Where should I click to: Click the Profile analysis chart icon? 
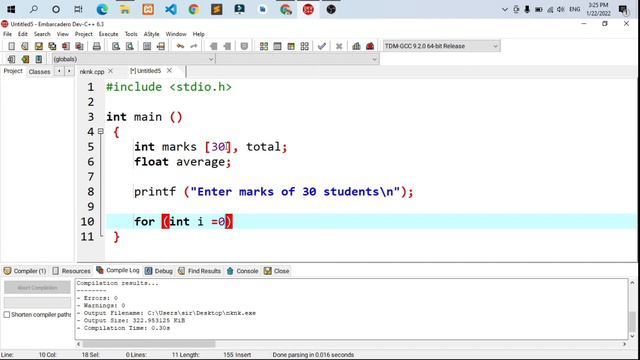(x=356, y=46)
